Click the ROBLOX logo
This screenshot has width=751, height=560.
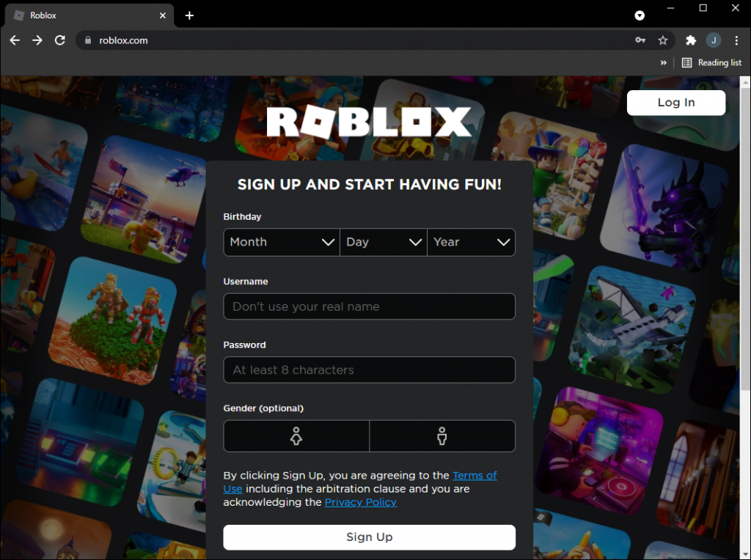[x=369, y=122]
